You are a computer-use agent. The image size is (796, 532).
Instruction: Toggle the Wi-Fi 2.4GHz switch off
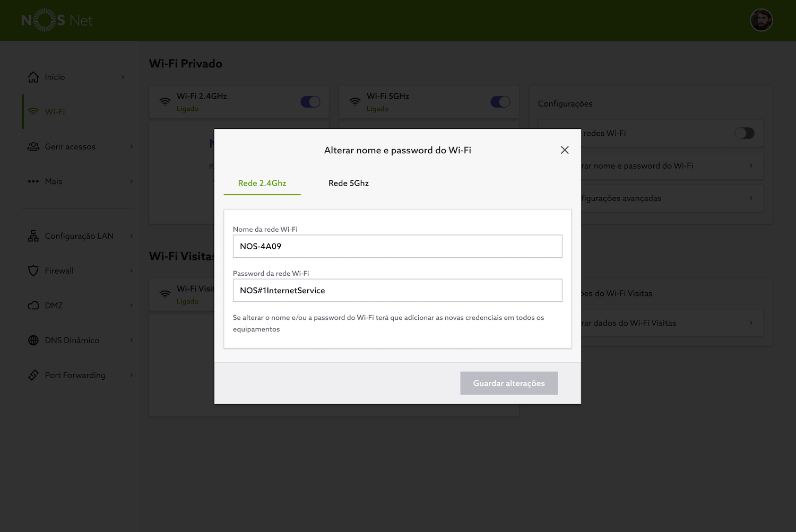pyautogui.click(x=310, y=102)
